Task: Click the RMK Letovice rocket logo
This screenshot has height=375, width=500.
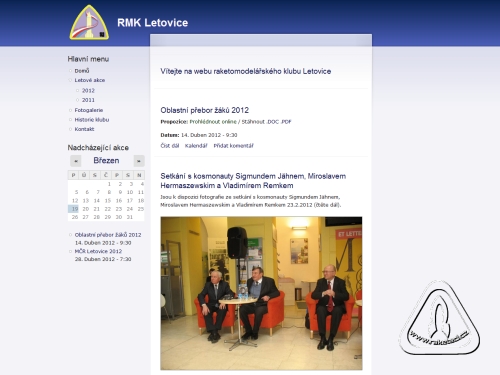Action: pos(89,22)
